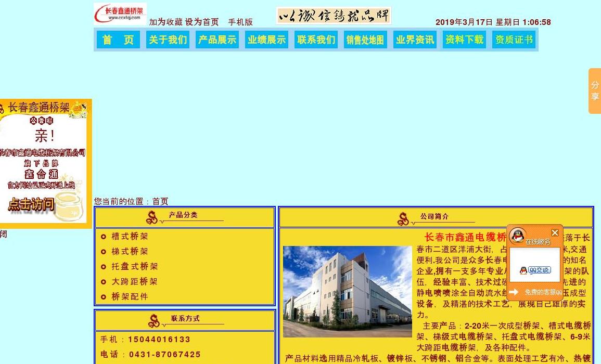Open 资质证书 navigation item

click(514, 40)
